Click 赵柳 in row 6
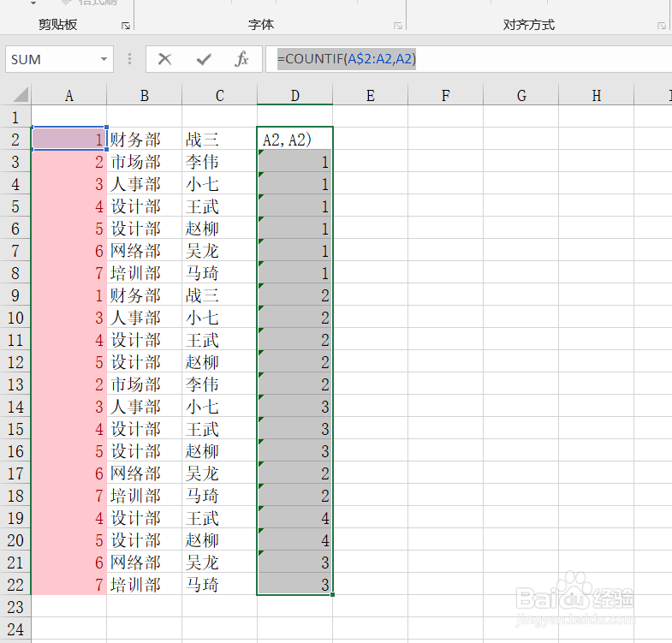Screen dimensions: 672x643 point(202,229)
